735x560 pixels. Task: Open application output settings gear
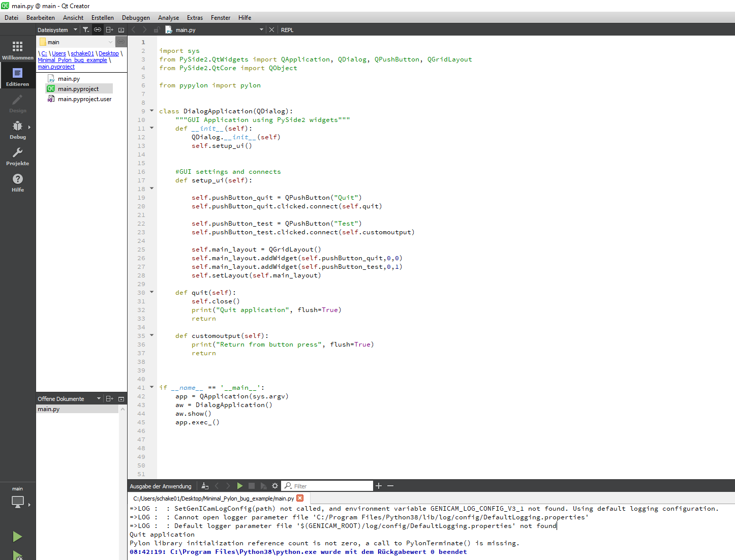click(275, 486)
